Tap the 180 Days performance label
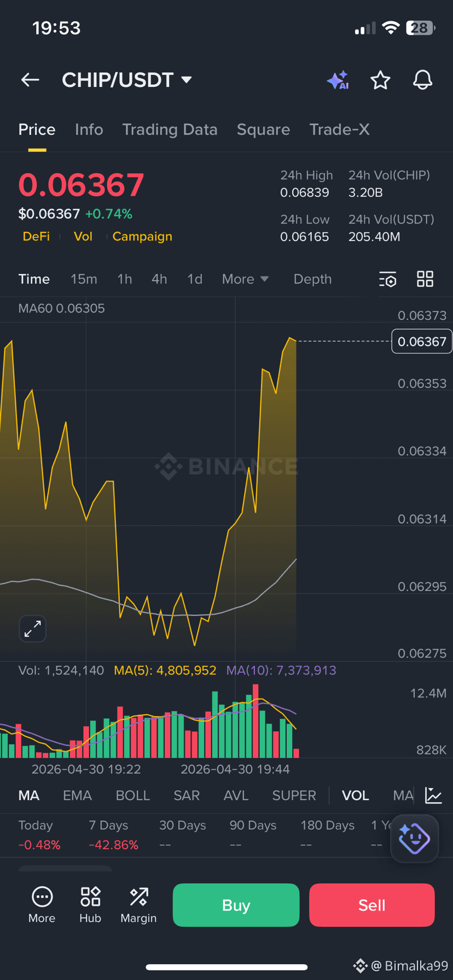The width and height of the screenshot is (453, 980). coord(327,825)
